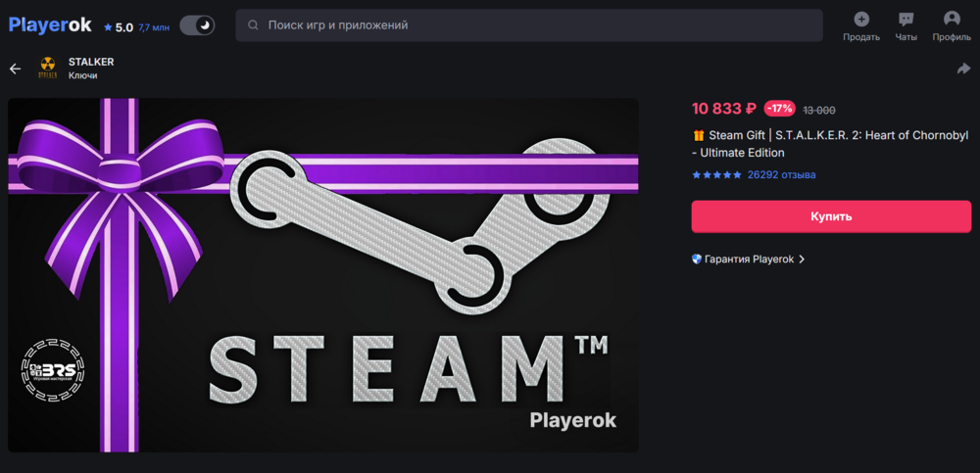Open the Продать plus icon
The width and height of the screenshot is (980, 473).
pyautogui.click(x=861, y=20)
